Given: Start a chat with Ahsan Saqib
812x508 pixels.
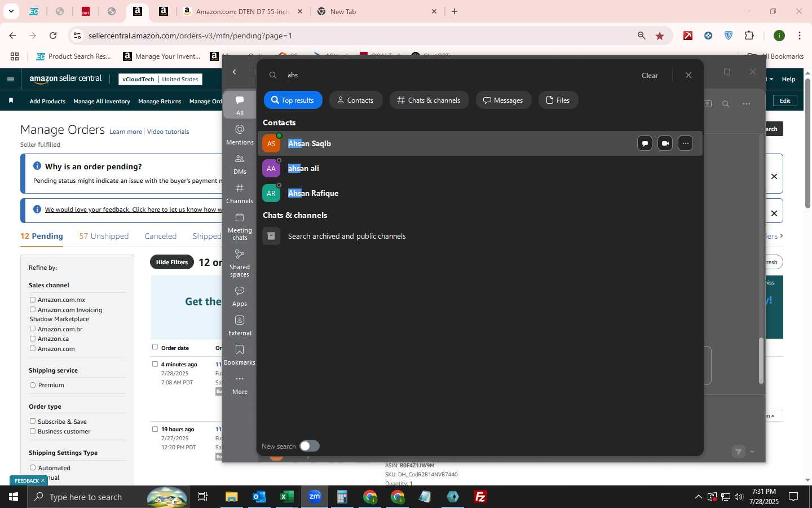Looking at the screenshot, I should (x=645, y=143).
